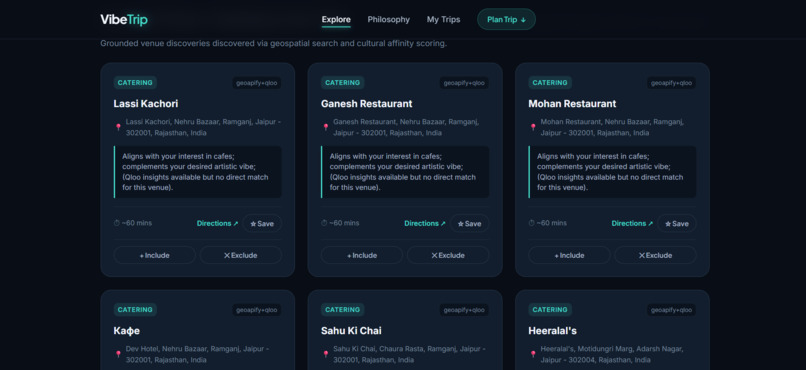Click the CATERING tag on Lassi Kachori card
The width and height of the screenshot is (806, 370).
coord(135,83)
